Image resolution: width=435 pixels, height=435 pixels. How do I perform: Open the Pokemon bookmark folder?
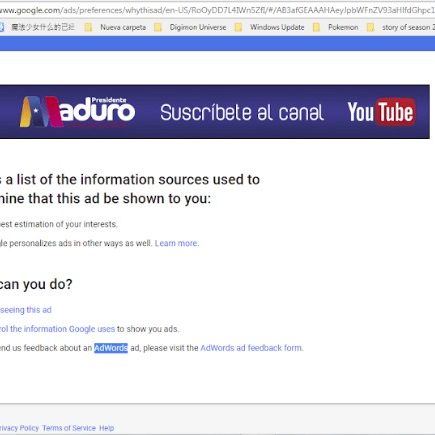point(335,27)
